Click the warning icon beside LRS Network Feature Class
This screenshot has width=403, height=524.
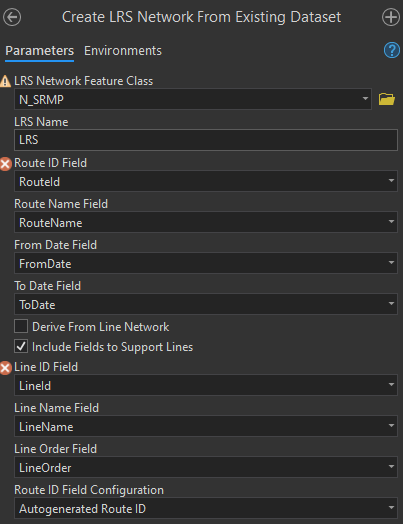click(5, 81)
